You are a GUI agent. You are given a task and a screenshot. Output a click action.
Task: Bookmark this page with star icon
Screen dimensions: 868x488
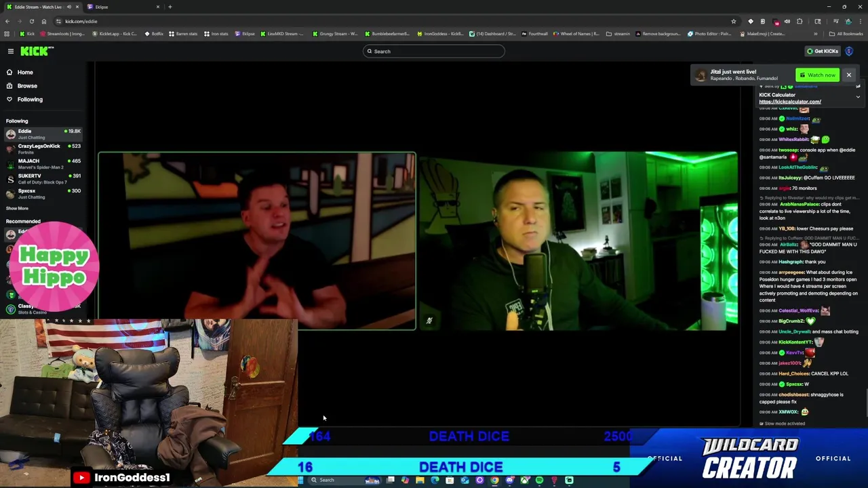pyautogui.click(x=734, y=21)
